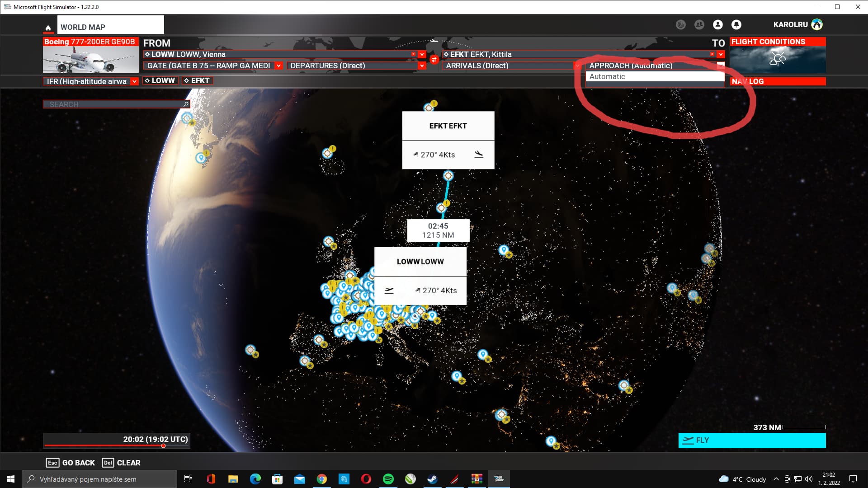Image resolution: width=868 pixels, height=488 pixels.
Task: Open the Windows notification center
Action: (853, 479)
